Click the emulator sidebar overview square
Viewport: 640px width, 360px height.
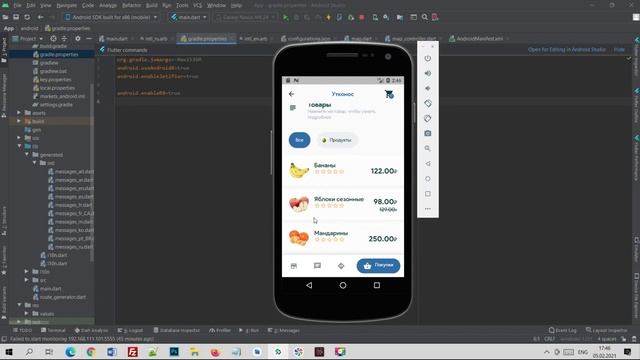point(427,194)
